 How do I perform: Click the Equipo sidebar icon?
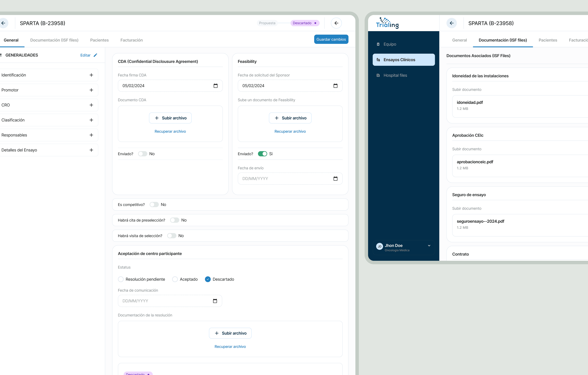(378, 44)
